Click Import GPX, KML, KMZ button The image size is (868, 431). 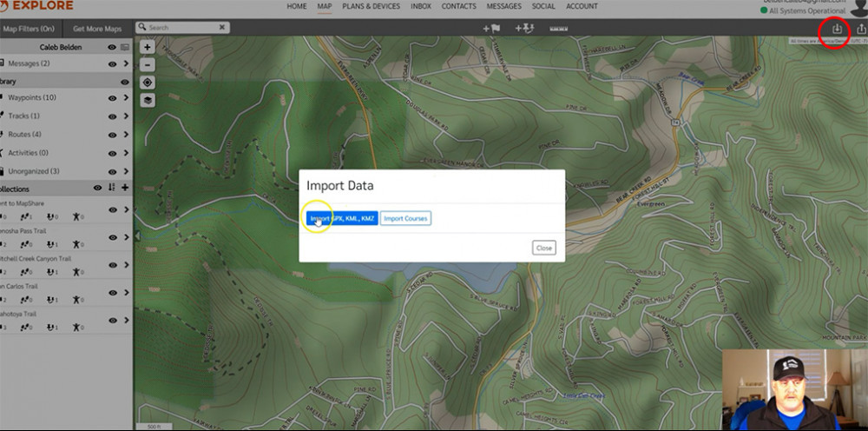pos(342,218)
